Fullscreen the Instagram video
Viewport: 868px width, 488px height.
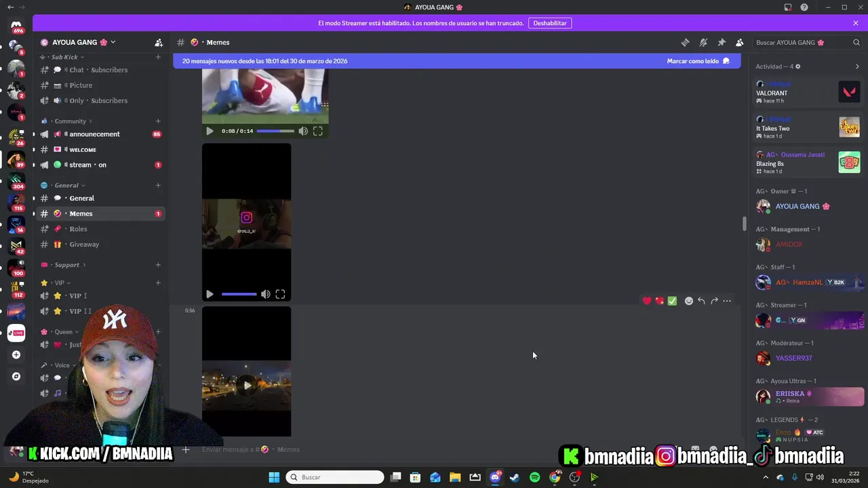pos(280,294)
